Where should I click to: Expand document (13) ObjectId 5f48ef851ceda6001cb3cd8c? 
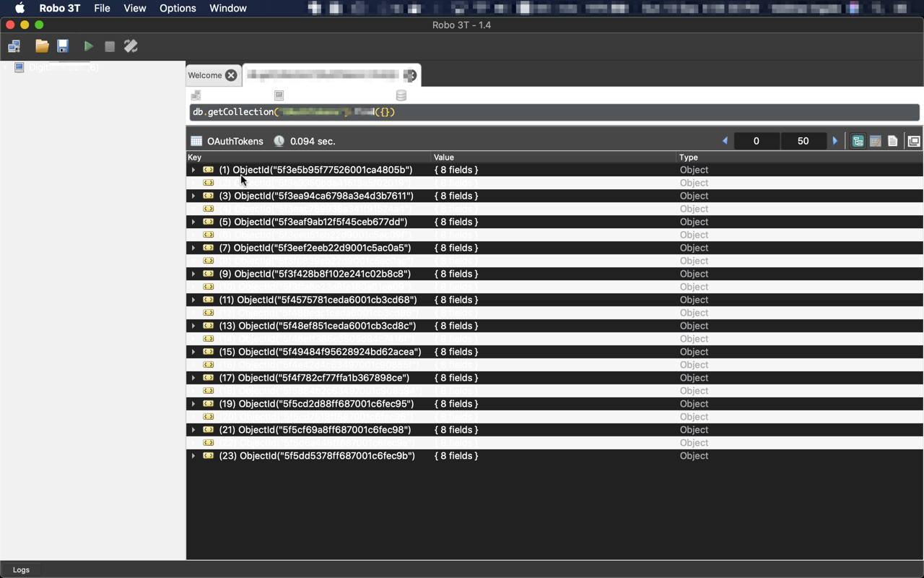[x=193, y=326]
